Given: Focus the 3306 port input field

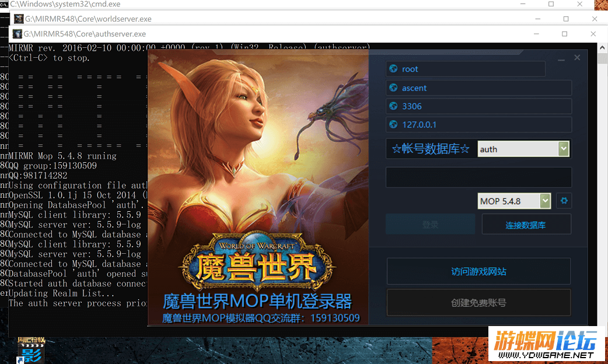Looking at the screenshot, I should (478, 106).
